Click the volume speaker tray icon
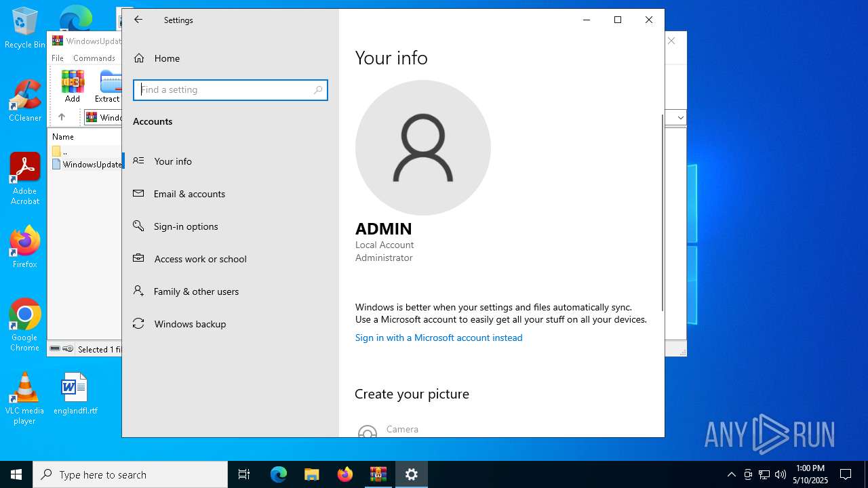 tap(781, 474)
